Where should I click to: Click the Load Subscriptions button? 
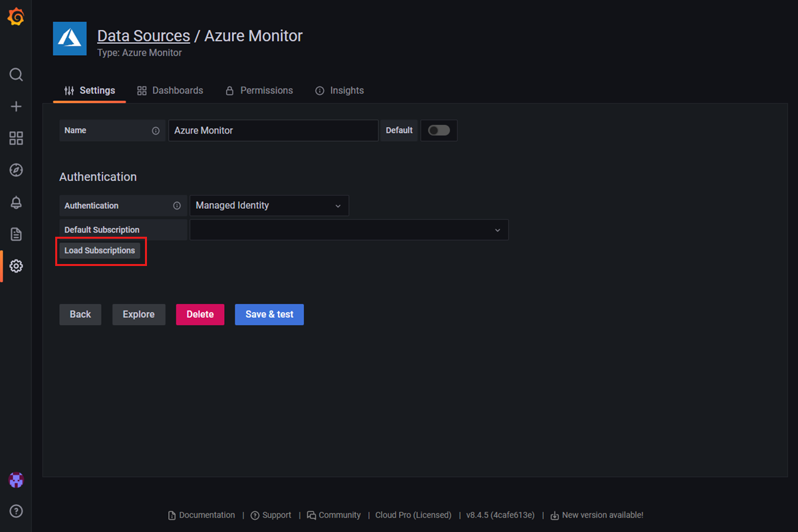100,251
